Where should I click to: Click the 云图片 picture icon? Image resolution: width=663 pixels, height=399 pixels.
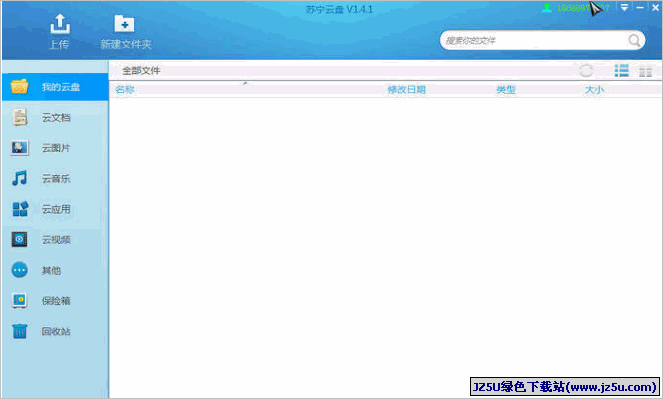point(19,148)
